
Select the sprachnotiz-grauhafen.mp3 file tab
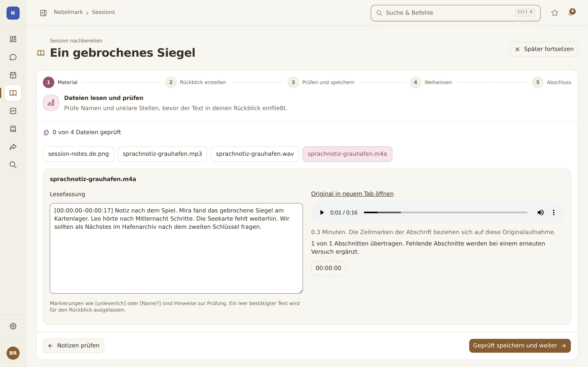pos(162,154)
